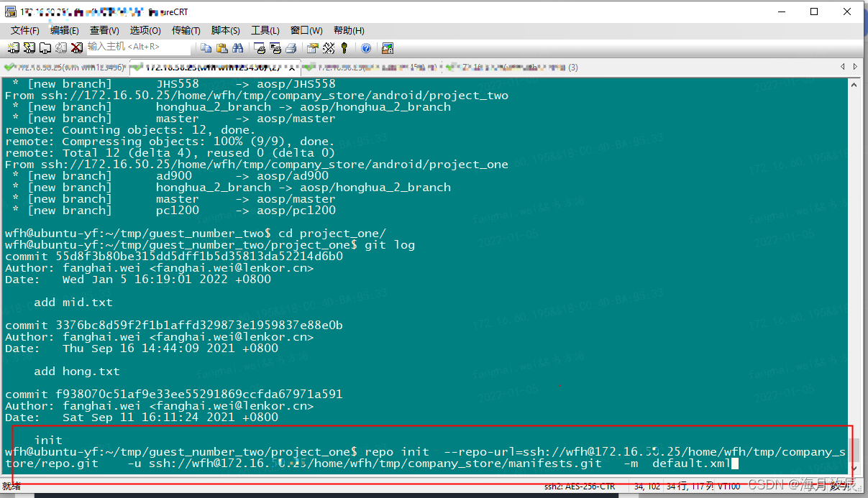Click the Paste clipboard icon

coord(222,48)
